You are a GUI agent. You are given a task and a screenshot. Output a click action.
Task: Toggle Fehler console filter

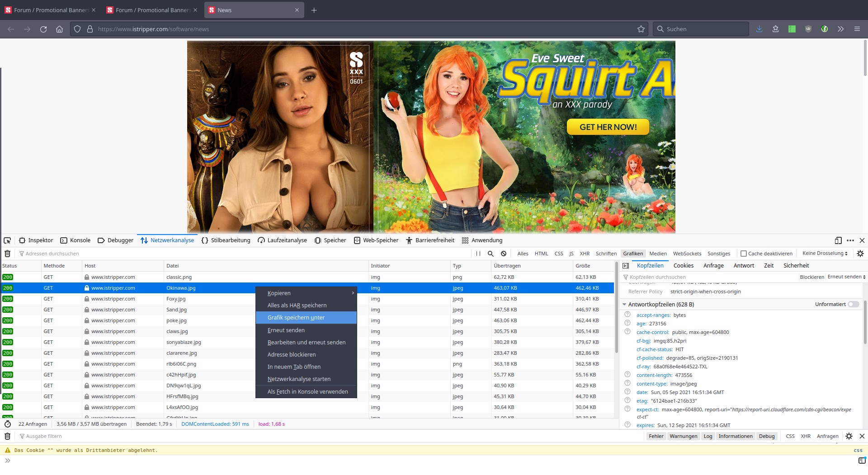tap(656, 436)
